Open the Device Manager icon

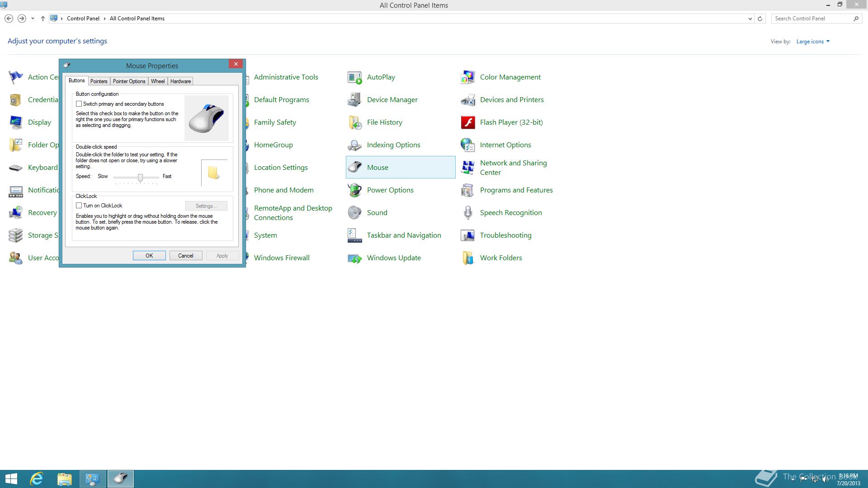click(354, 100)
